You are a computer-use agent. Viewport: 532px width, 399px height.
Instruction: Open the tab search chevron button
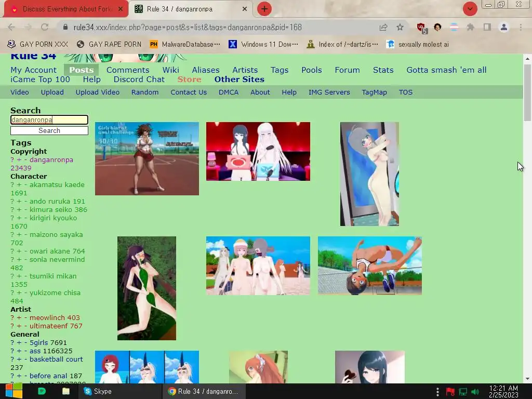(x=470, y=9)
